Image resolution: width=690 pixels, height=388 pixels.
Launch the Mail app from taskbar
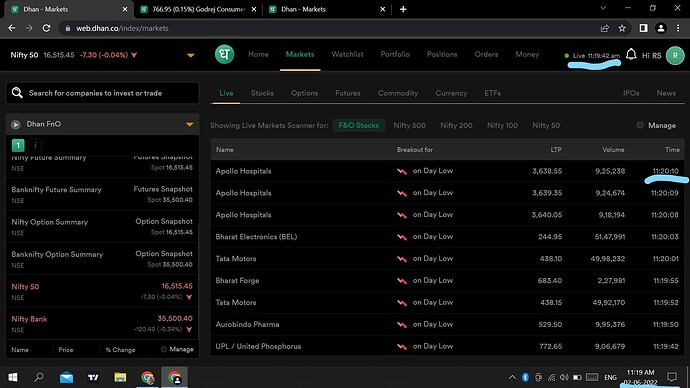66,377
